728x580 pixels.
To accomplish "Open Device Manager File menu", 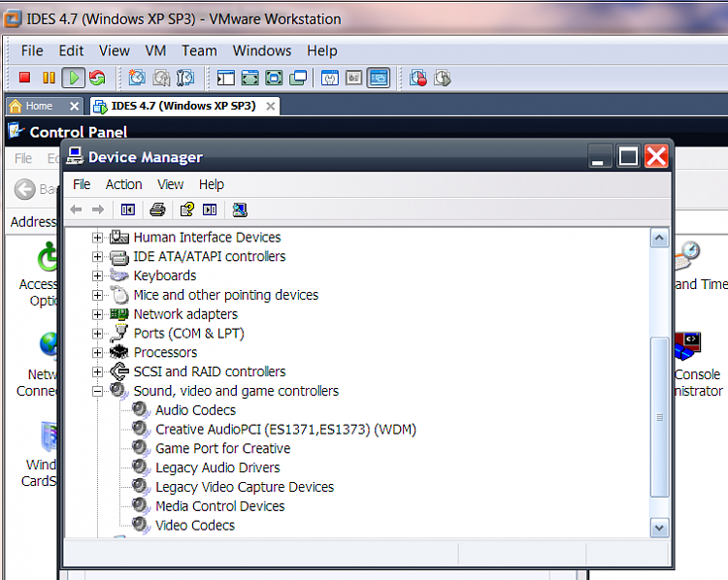I will click(82, 184).
